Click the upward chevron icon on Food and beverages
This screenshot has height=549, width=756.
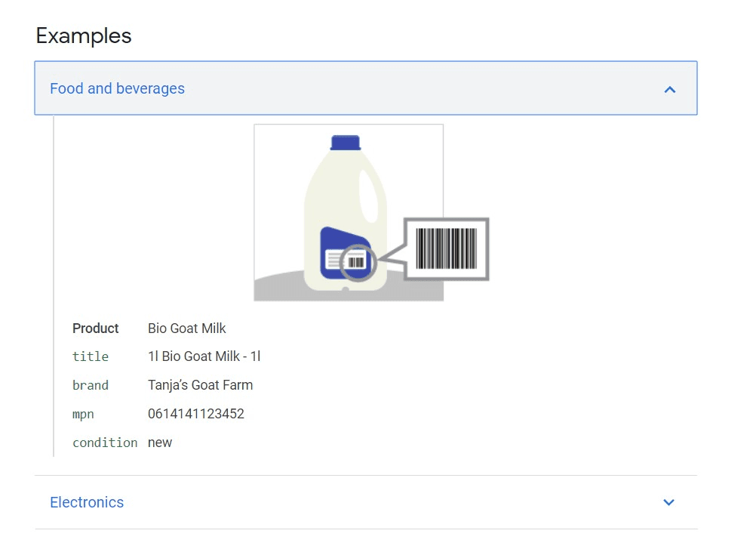tap(670, 88)
